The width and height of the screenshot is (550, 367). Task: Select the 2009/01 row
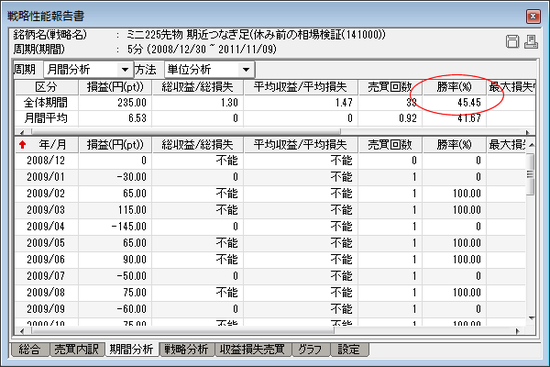click(x=270, y=177)
